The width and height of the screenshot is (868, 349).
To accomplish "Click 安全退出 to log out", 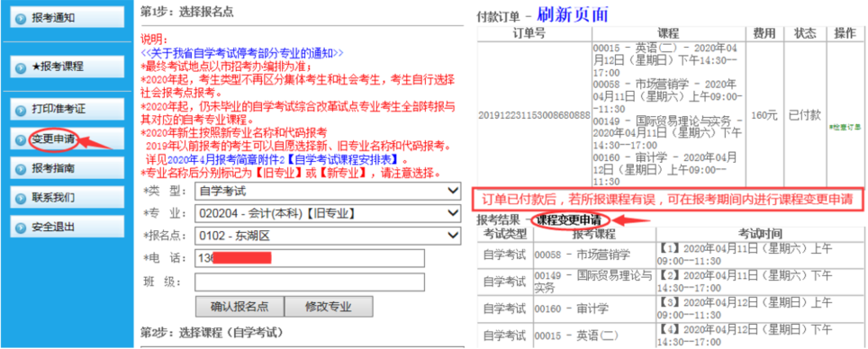I will pyautogui.click(x=66, y=227).
